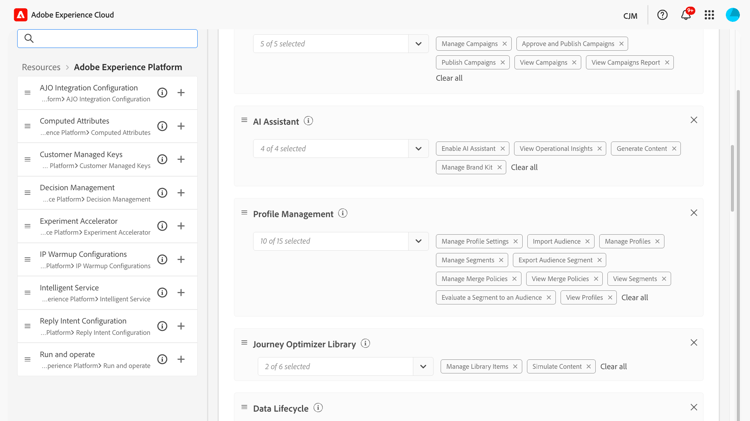Viewport: 750px width, 421px height.
Task: Remove the View Segments permission tag
Action: pos(664,279)
